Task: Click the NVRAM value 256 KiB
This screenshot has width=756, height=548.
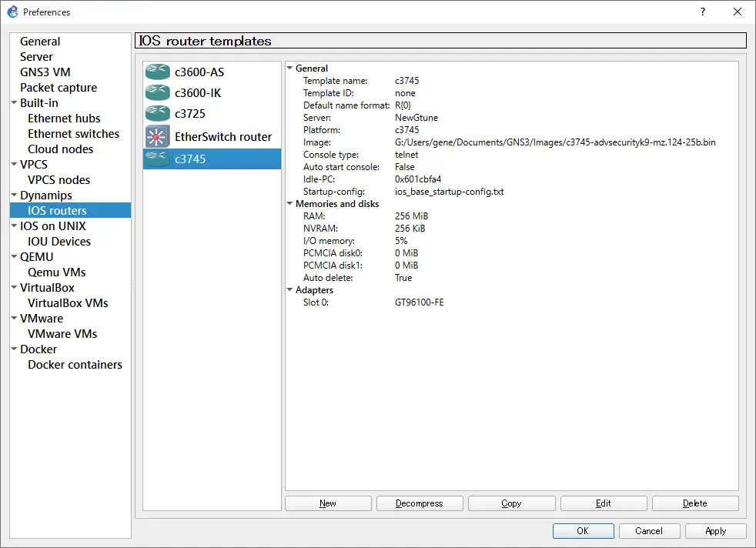Action: click(x=410, y=229)
